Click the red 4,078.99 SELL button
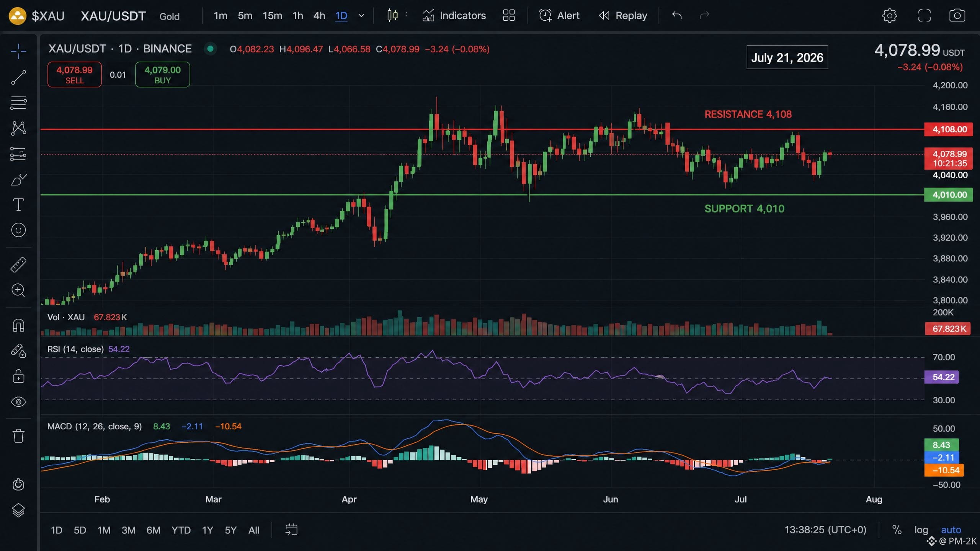The image size is (980, 551). [x=75, y=75]
